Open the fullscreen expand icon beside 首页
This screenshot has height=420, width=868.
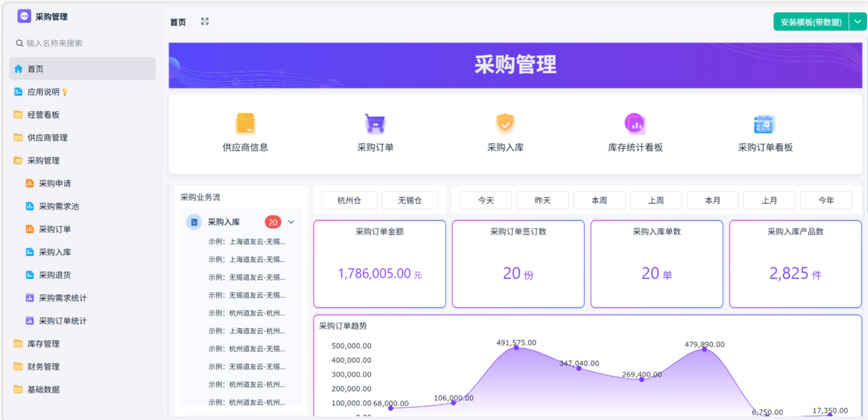[x=205, y=22]
